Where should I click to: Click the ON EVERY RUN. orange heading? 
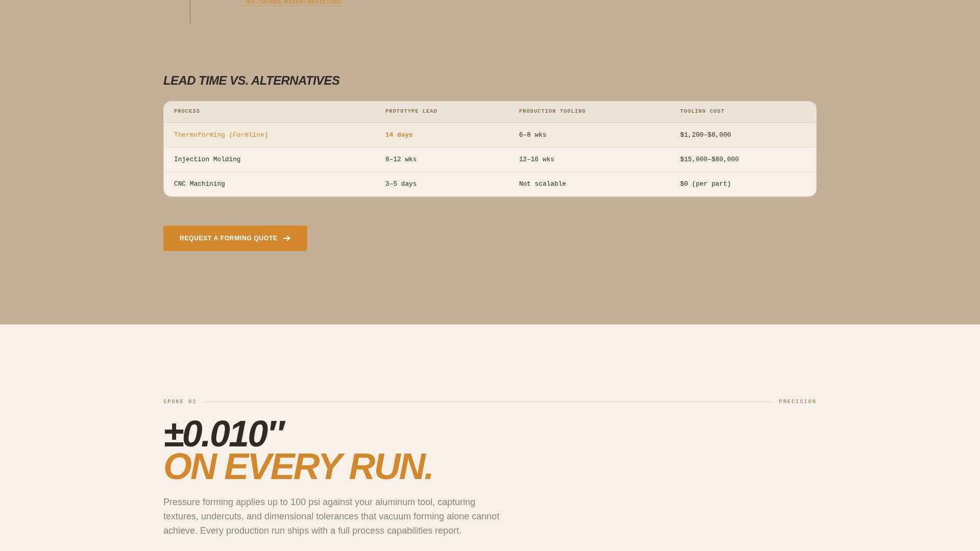click(x=298, y=465)
